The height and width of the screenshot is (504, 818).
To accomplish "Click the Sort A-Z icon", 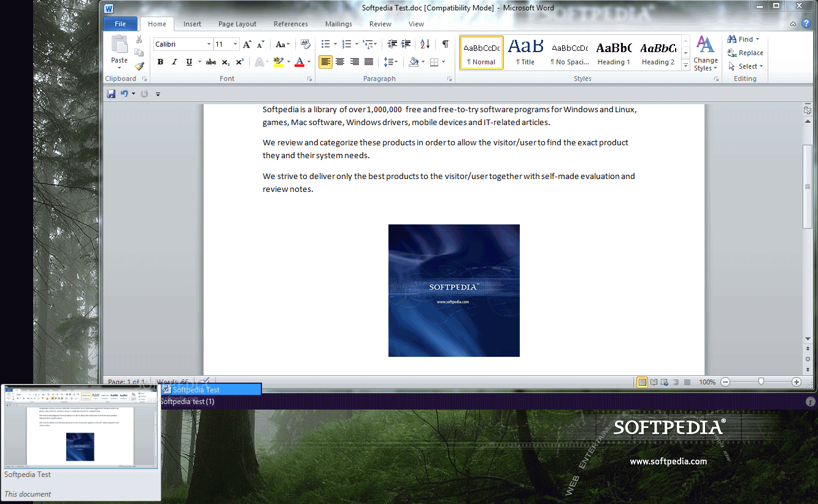I will pos(425,44).
